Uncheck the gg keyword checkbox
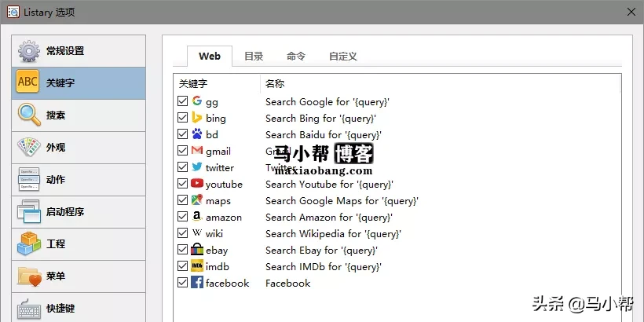This screenshot has height=322, width=644. tap(182, 101)
